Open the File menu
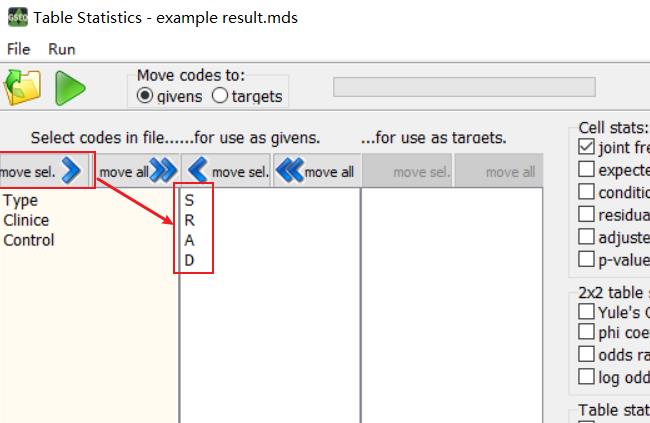Image resolution: width=650 pixels, height=423 pixels. pyautogui.click(x=19, y=49)
